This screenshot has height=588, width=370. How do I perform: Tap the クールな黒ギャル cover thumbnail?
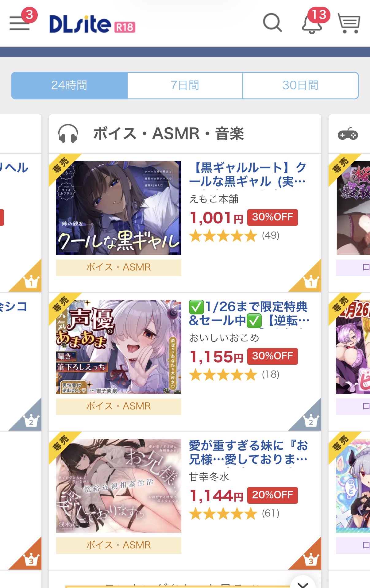coord(119,208)
